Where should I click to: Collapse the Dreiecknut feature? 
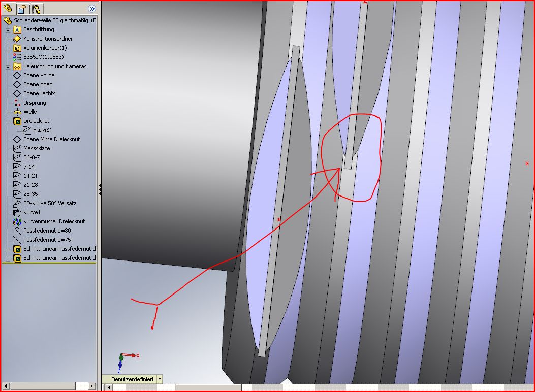tap(8, 122)
